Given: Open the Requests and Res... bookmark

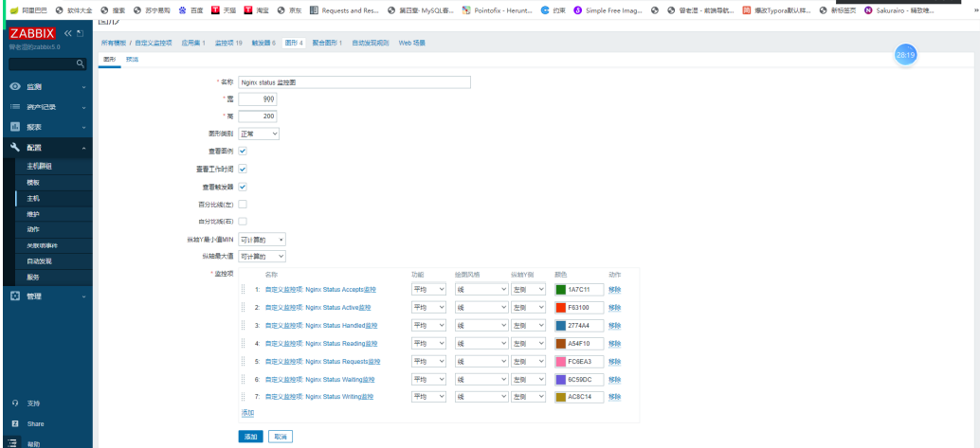Looking at the screenshot, I should coord(344,10).
